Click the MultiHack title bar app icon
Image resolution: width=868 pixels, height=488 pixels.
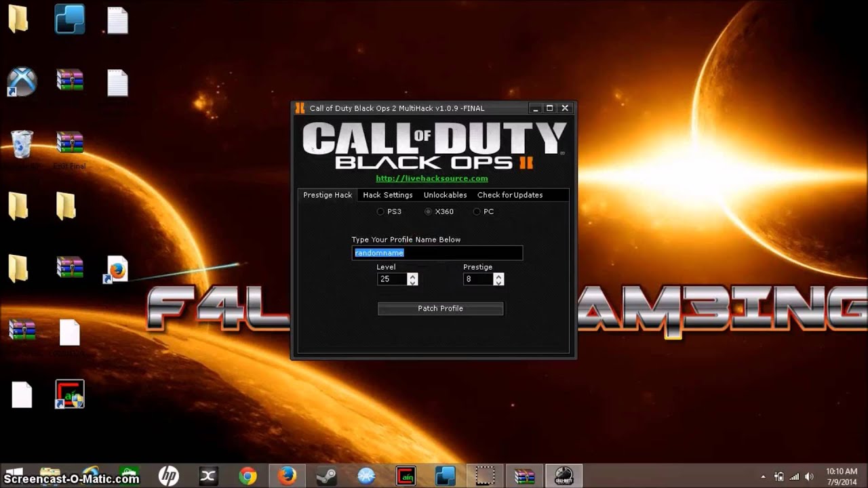(x=300, y=108)
